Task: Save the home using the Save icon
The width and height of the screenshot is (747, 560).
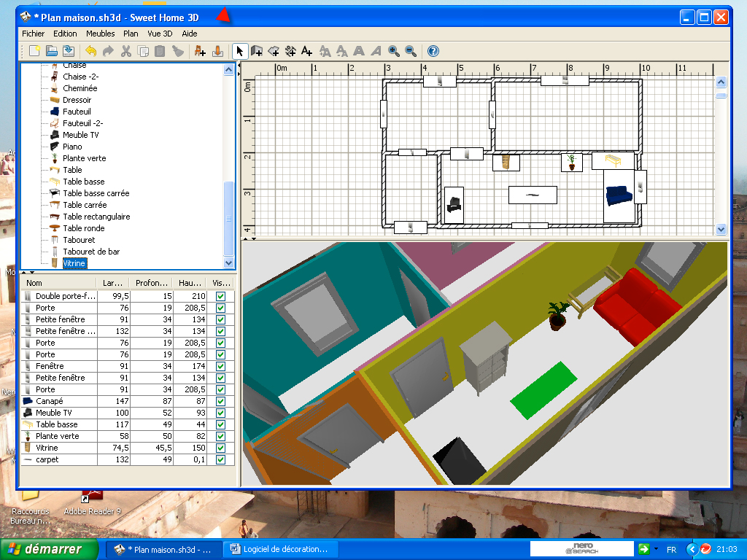Action: coord(69,51)
